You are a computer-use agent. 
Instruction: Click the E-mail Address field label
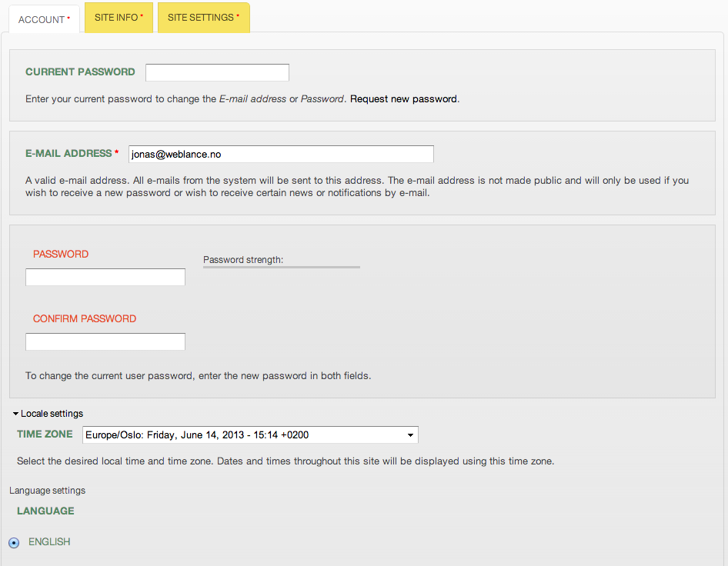pos(68,154)
